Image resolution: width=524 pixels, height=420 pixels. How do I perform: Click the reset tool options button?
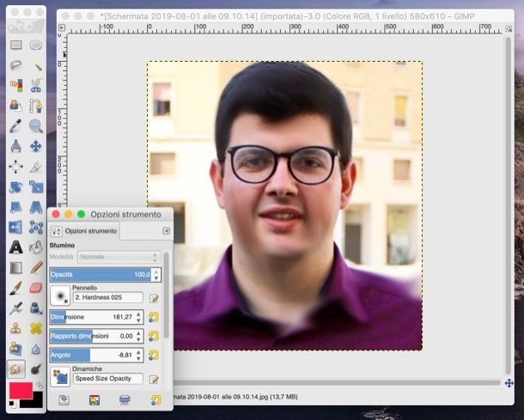tap(155, 399)
